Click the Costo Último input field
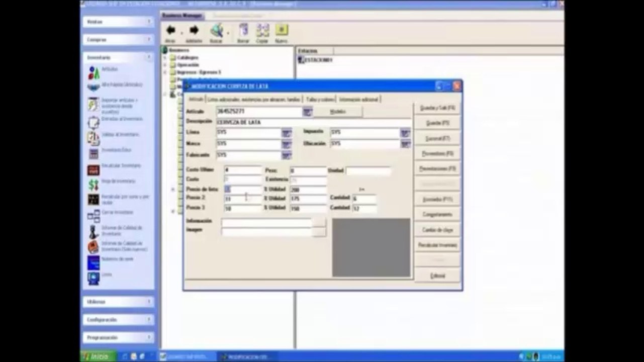644x362 pixels. tap(243, 170)
